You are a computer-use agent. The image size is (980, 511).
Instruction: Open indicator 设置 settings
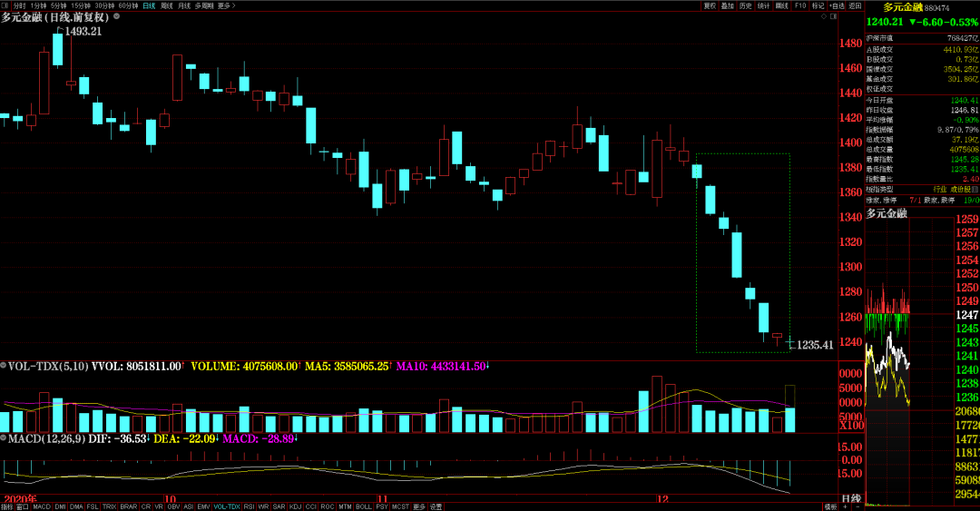tap(436, 506)
